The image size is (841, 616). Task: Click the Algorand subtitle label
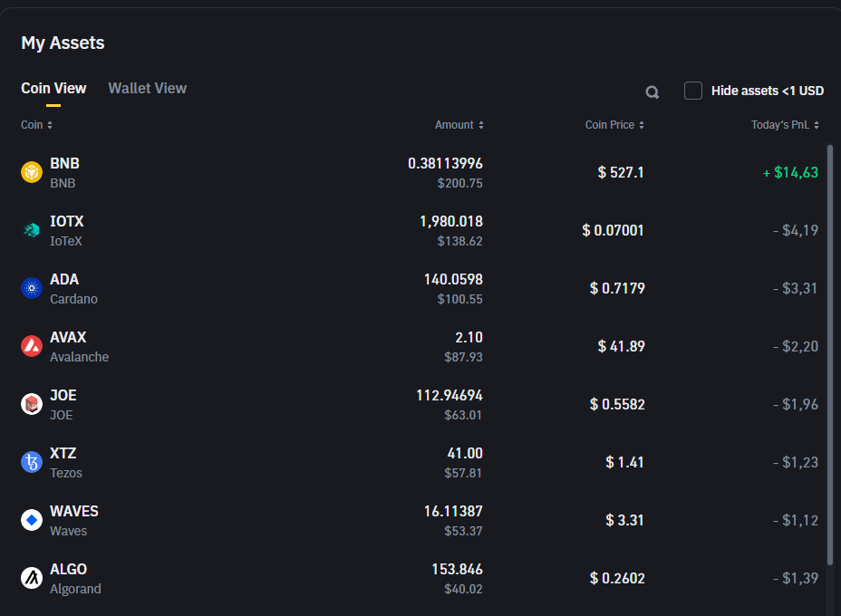75,589
